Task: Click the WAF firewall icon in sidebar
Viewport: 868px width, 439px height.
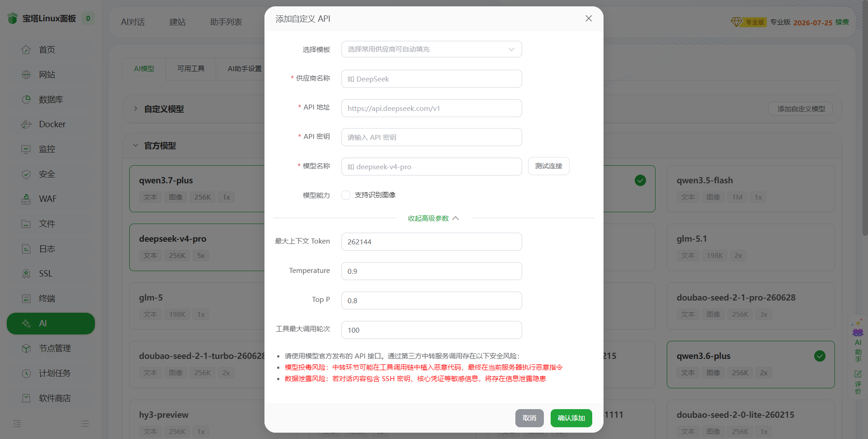Action: pyautogui.click(x=26, y=199)
